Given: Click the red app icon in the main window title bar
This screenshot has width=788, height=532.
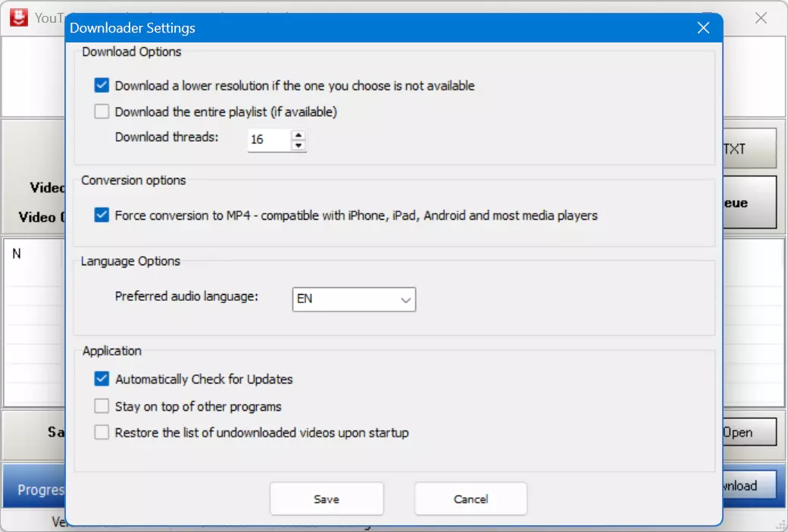Looking at the screenshot, I should click(19, 17).
